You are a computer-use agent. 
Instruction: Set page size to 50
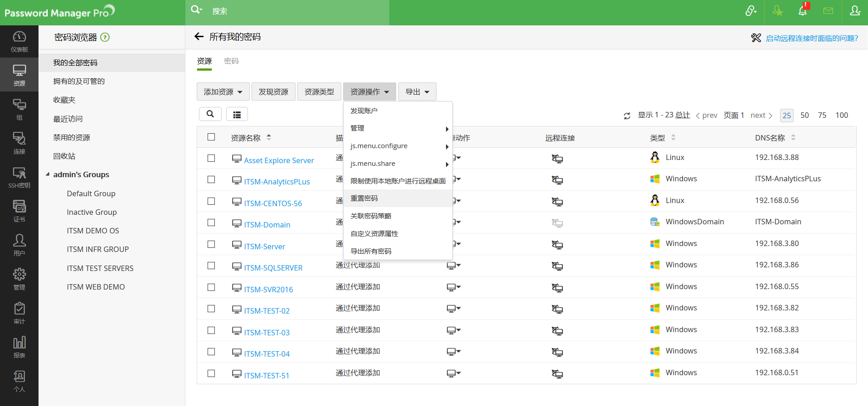point(805,115)
